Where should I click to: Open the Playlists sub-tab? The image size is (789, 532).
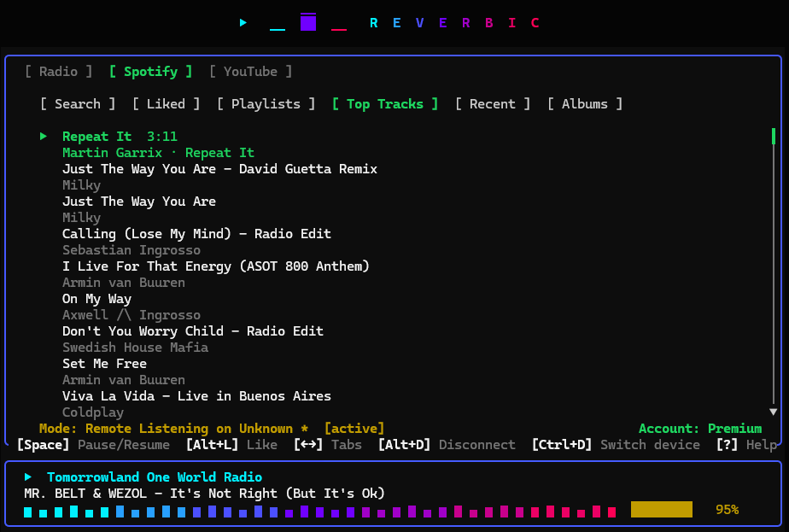point(266,104)
